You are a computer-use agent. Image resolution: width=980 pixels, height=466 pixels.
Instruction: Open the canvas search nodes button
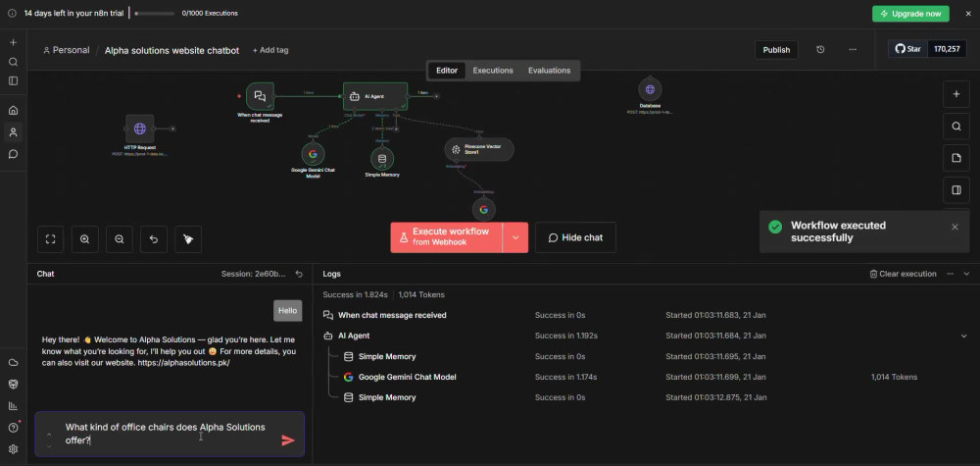tap(956, 127)
